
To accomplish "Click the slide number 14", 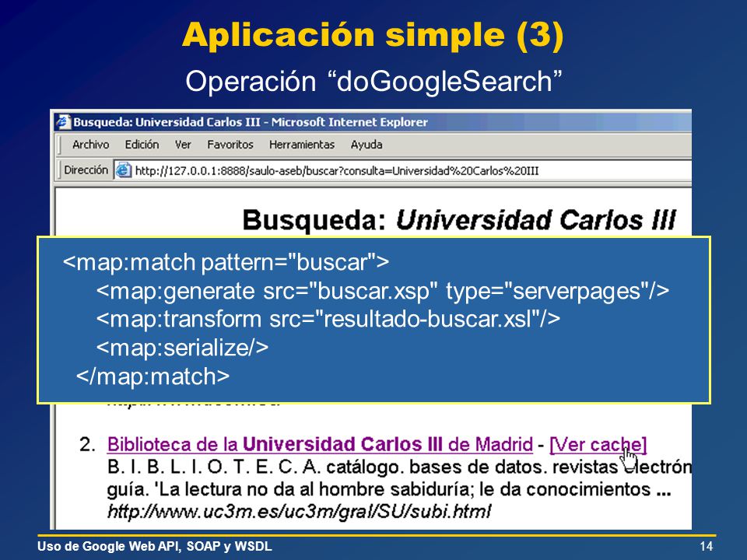I will (x=707, y=546).
